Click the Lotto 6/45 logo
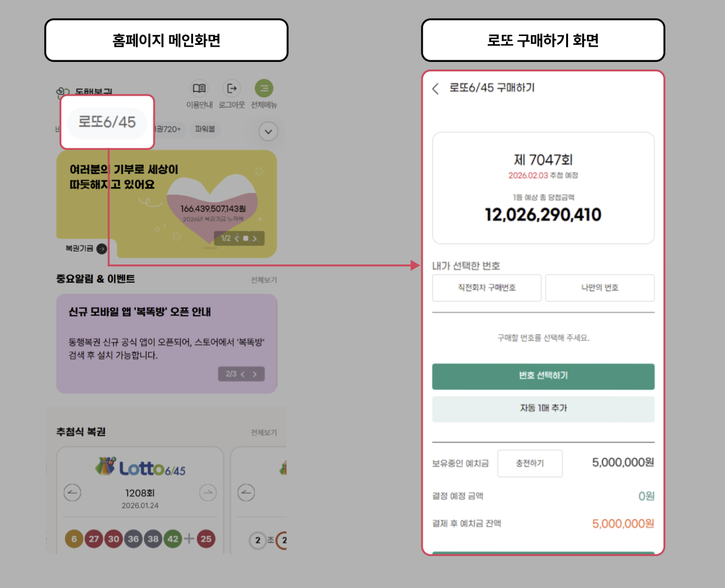Viewport: 725px width, 588px height. (140, 467)
